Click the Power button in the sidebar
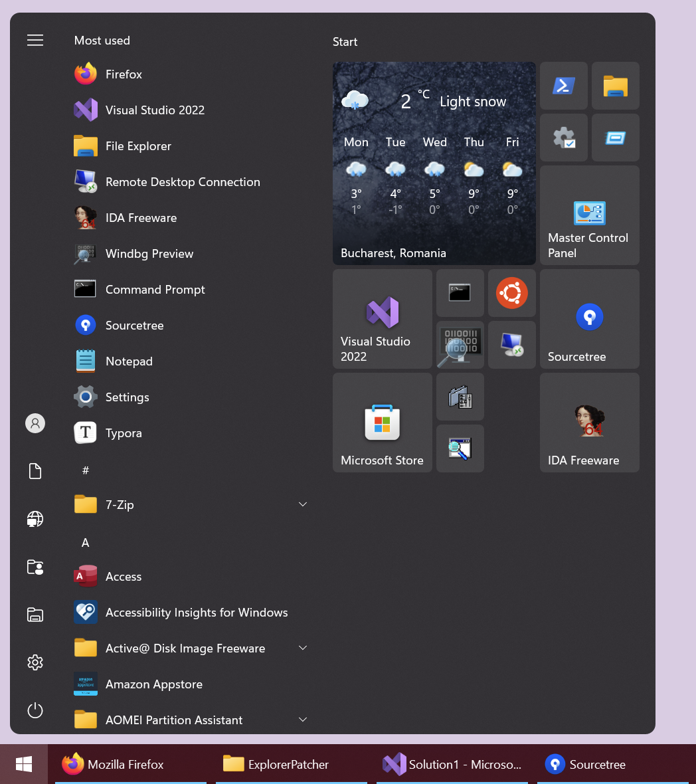 coord(35,710)
